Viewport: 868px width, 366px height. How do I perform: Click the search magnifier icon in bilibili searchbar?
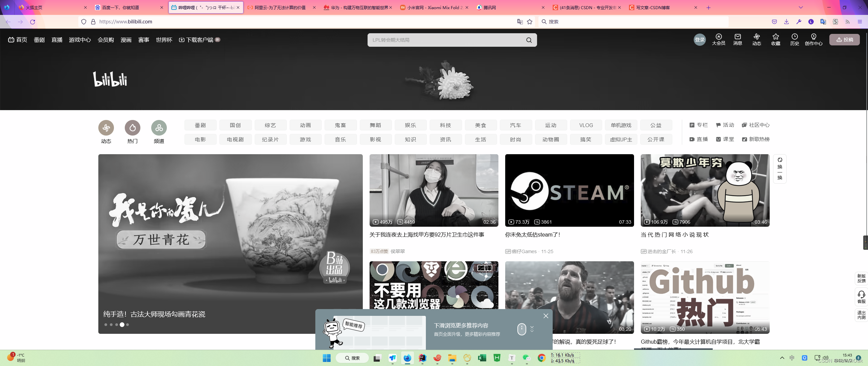pos(529,40)
